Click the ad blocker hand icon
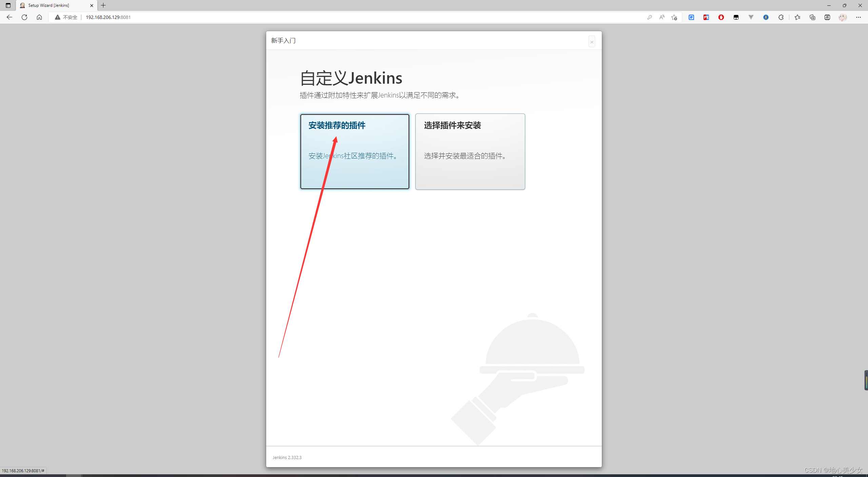 tap(721, 17)
